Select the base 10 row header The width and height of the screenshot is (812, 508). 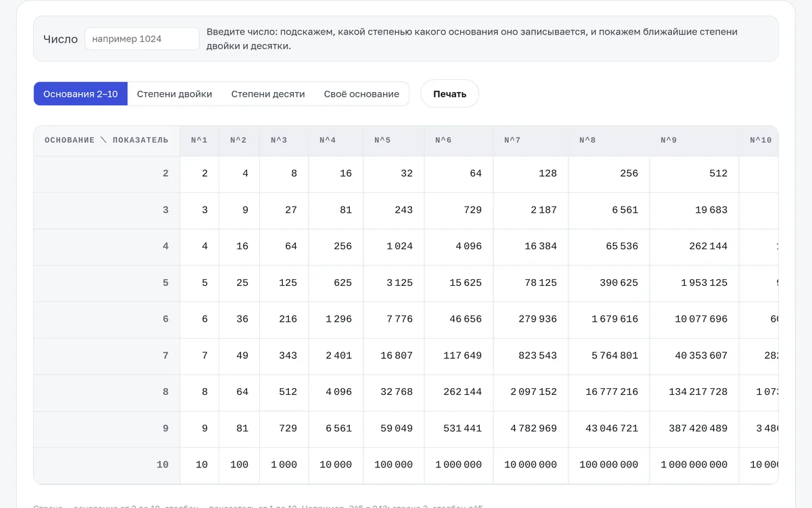107,465
